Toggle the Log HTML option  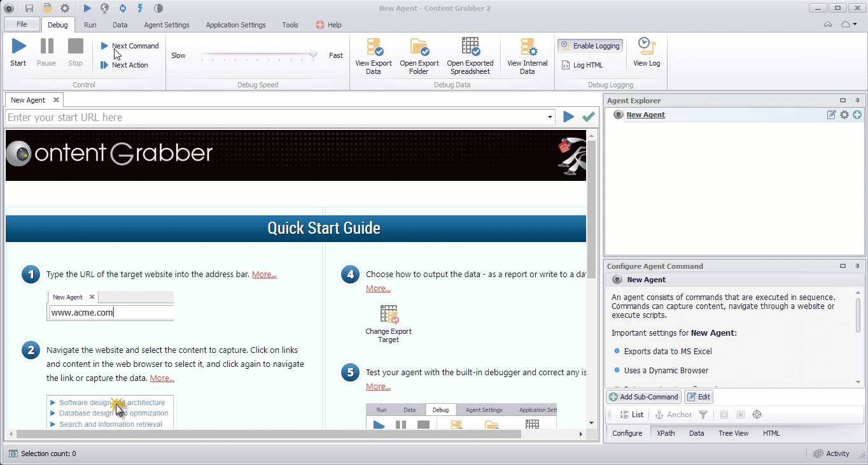tap(582, 65)
